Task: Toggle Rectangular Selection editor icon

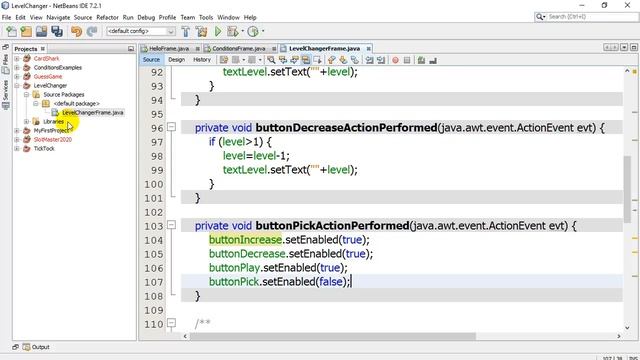Action: [317, 60]
